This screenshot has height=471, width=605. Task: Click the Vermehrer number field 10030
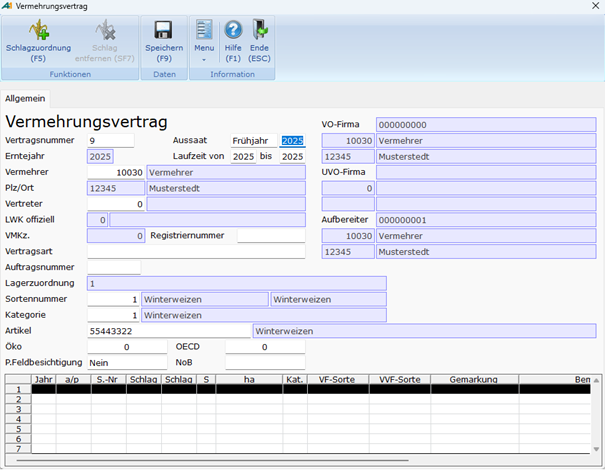(116, 172)
